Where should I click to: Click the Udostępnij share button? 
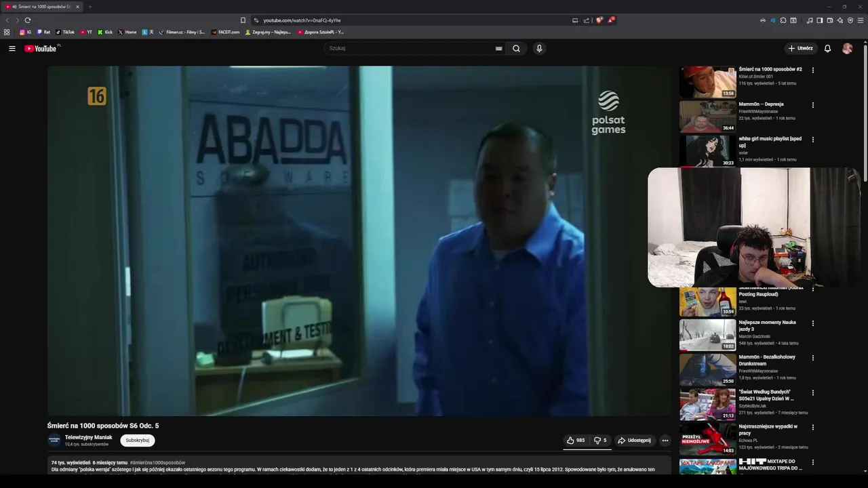[x=634, y=440]
